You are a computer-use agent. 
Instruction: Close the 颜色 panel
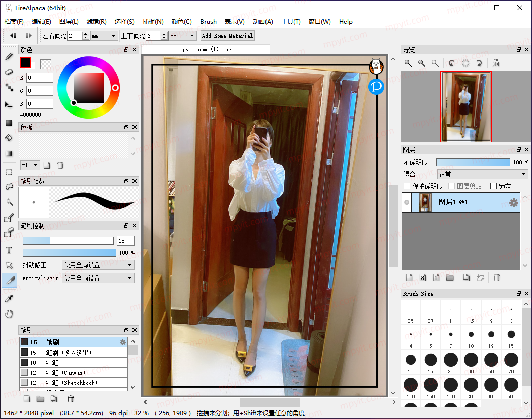pyautogui.click(x=135, y=50)
